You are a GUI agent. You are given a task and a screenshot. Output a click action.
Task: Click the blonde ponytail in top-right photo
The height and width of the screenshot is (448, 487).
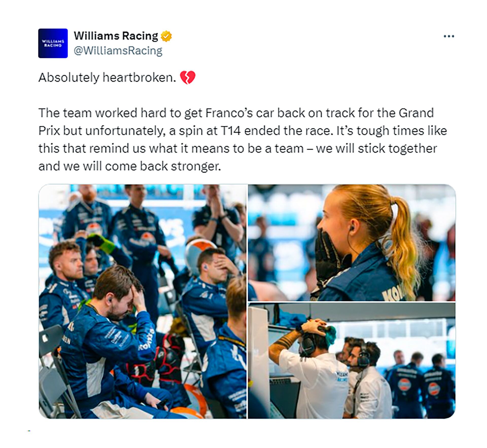(403, 236)
